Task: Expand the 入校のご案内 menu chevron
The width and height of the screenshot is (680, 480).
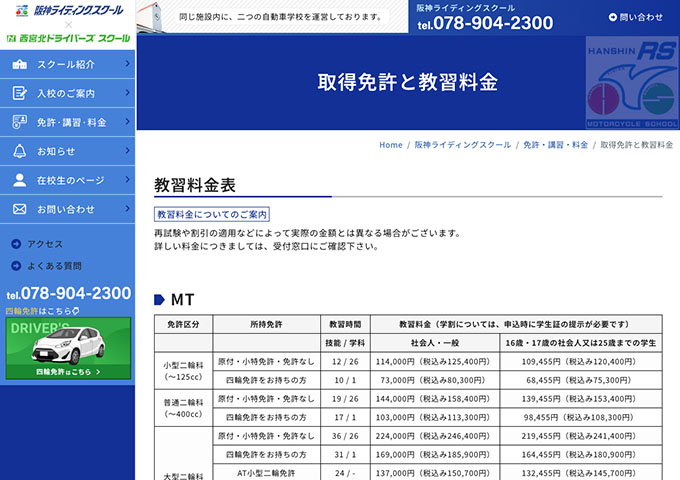Action: (x=128, y=93)
